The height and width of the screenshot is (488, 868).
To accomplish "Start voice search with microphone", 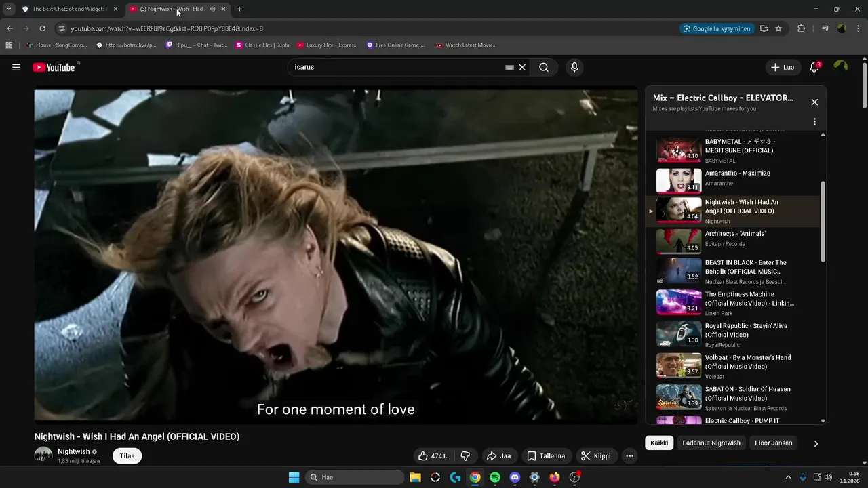I will pos(574,67).
